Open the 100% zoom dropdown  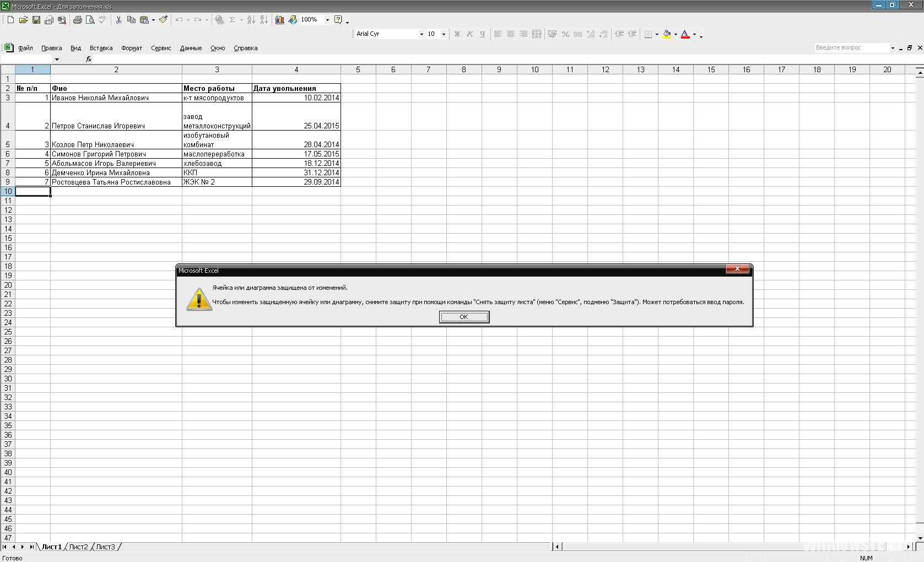[327, 20]
